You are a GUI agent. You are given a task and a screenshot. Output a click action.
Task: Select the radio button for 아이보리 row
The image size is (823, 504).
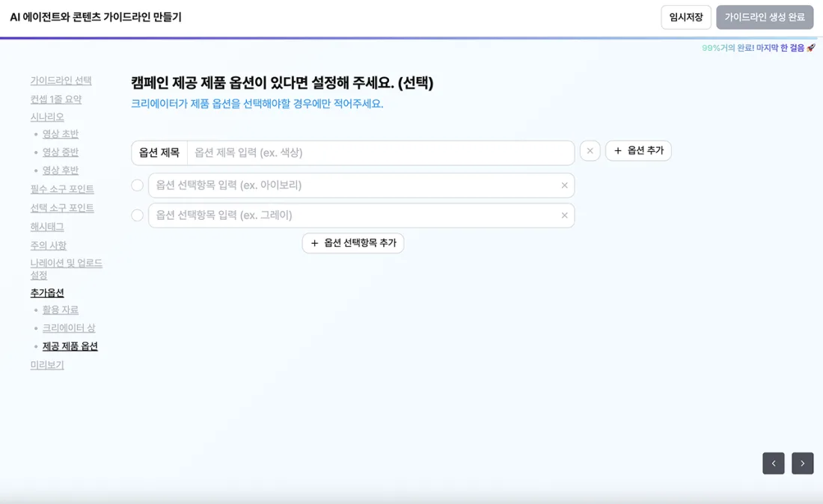[x=138, y=185]
